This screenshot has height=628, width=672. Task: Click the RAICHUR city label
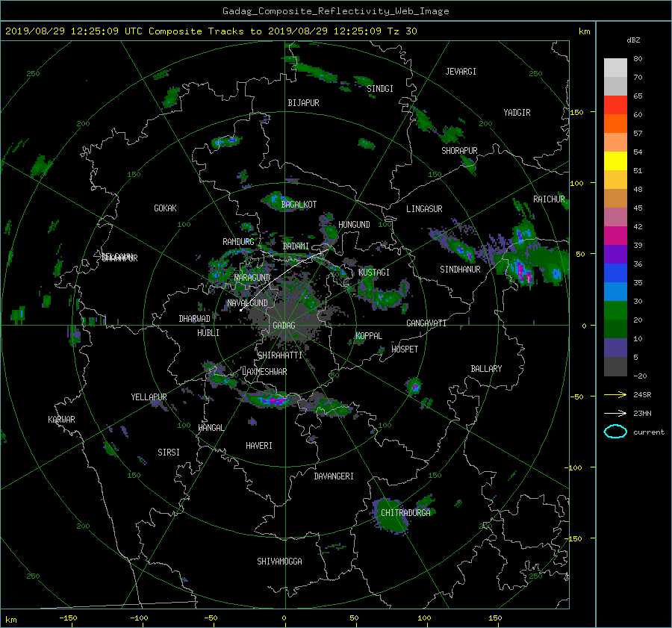[549, 199]
